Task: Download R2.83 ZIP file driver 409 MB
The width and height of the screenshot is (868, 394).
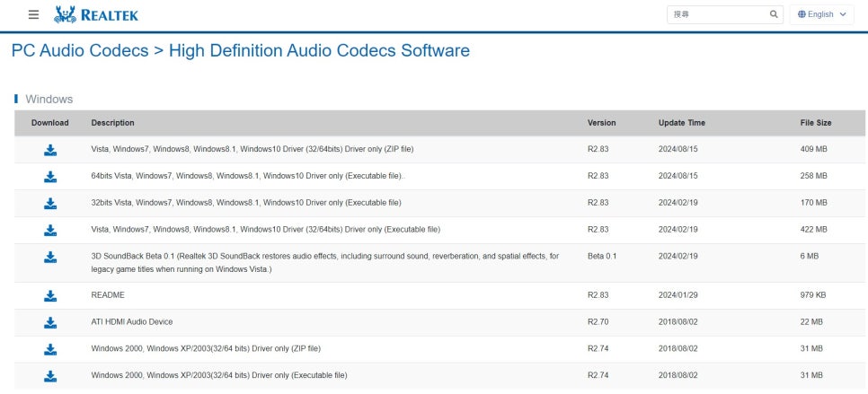Action: click(50, 150)
